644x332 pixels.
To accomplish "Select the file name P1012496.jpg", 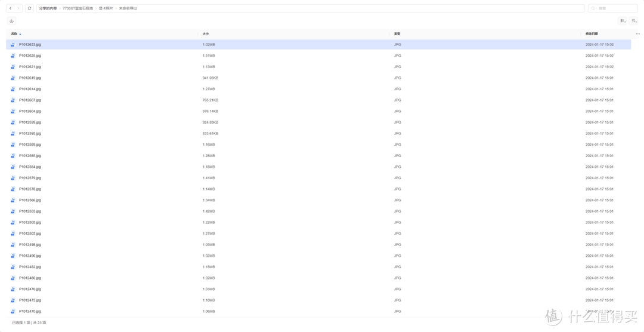I will tap(30, 256).
